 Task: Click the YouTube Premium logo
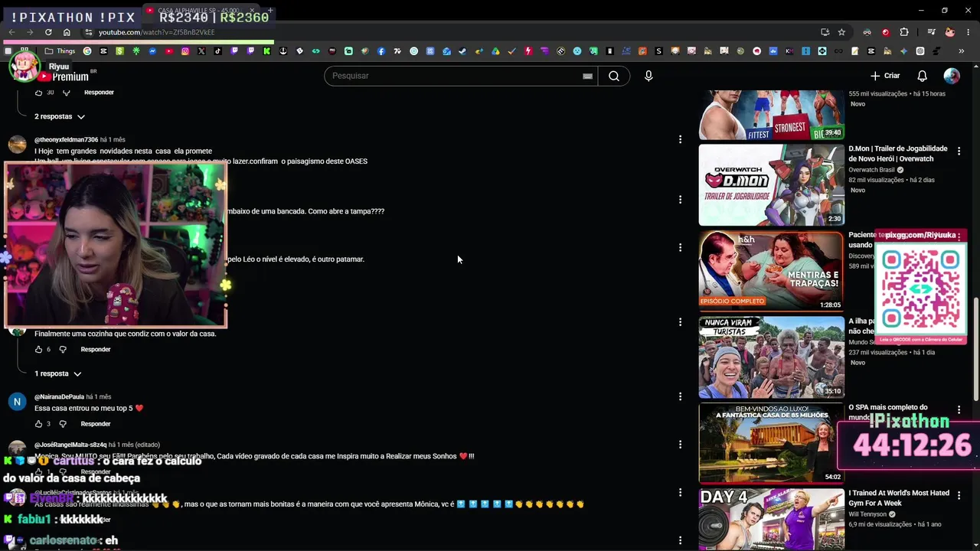[x=63, y=77]
